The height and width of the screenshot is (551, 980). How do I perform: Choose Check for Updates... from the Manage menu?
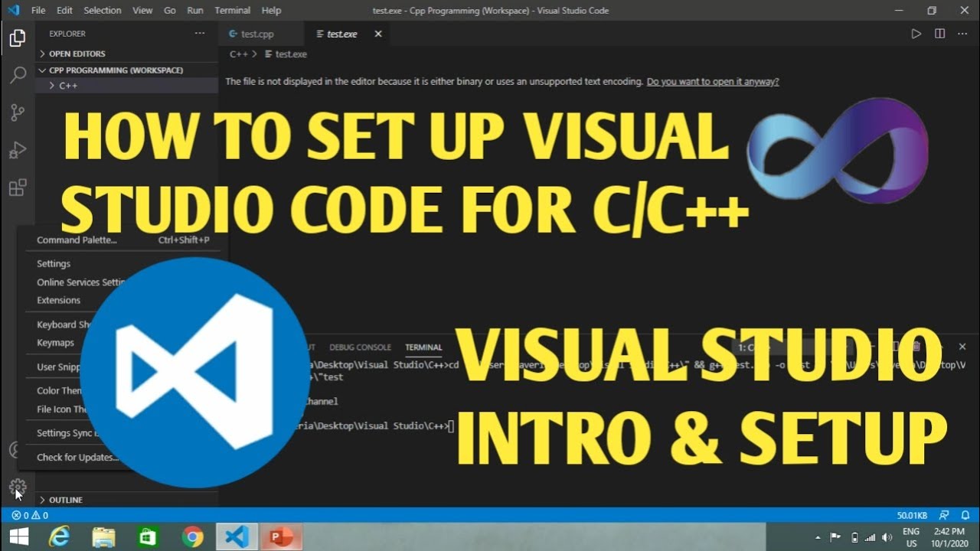(x=77, y=458)
